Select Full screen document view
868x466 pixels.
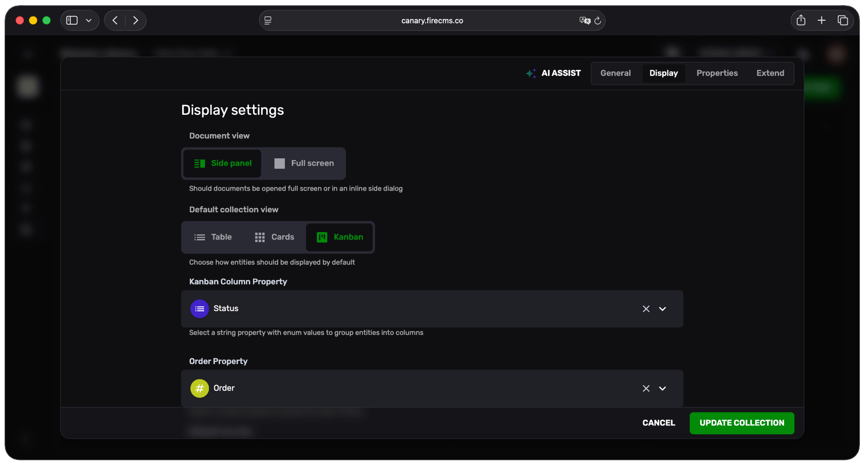[x=304, y=163]
